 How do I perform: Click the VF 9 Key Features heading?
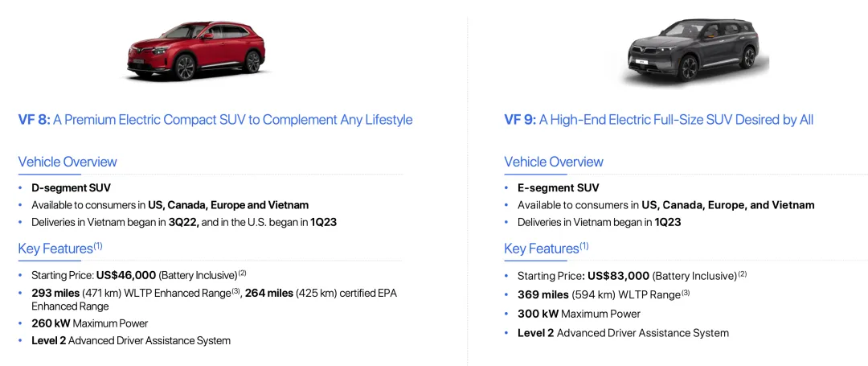tap(547, 248)
